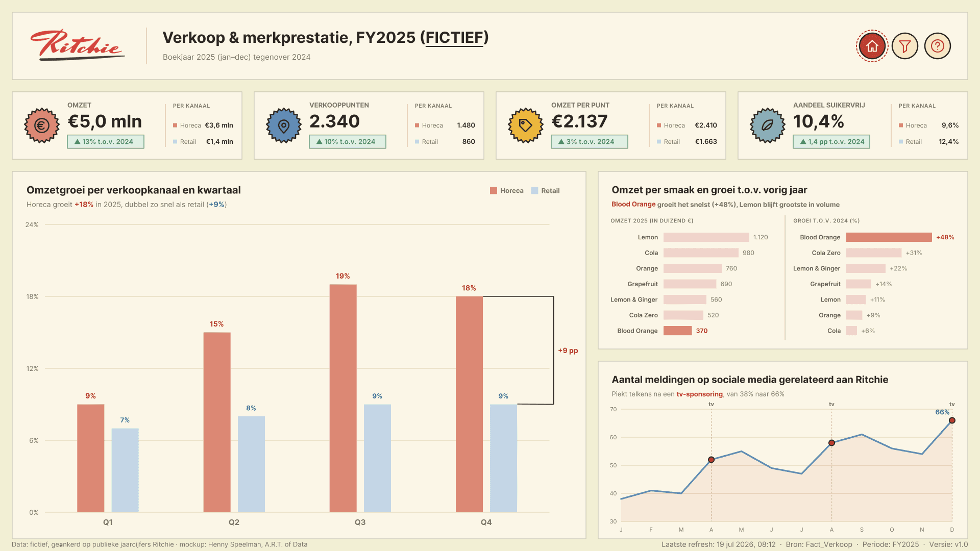This screenshot has height=551, width=980.
Task: Click the Retail 12,4% suikervrij value
Action: pos(948,142)
